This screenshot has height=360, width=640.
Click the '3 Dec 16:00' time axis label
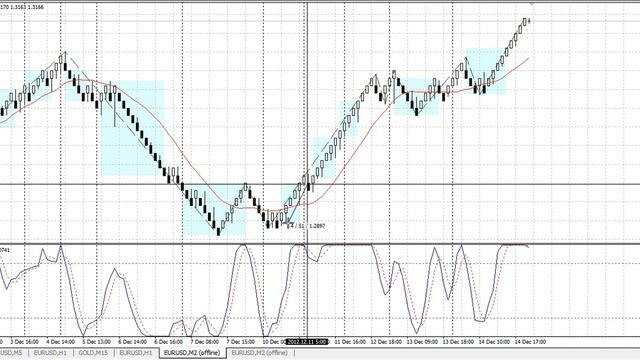(24, 342)
